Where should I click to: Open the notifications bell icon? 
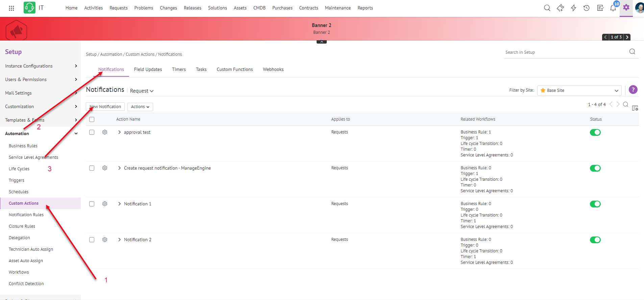click(613, 8)
